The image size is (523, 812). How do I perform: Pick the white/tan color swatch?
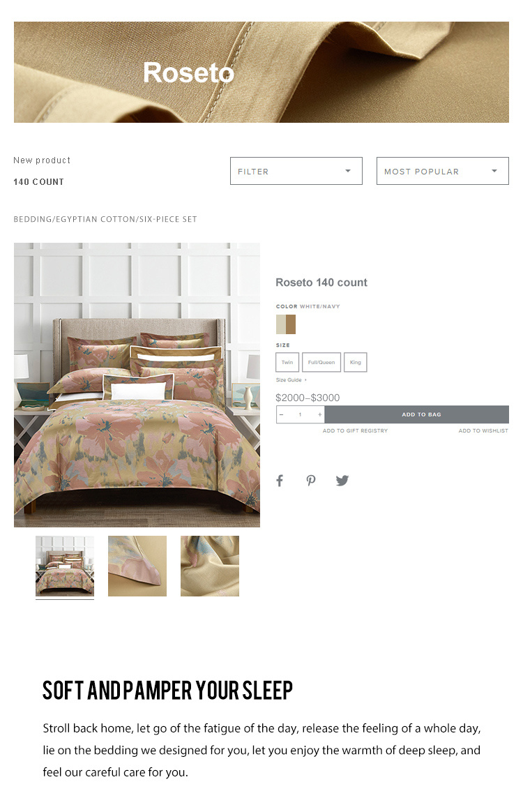coord(286,324)
